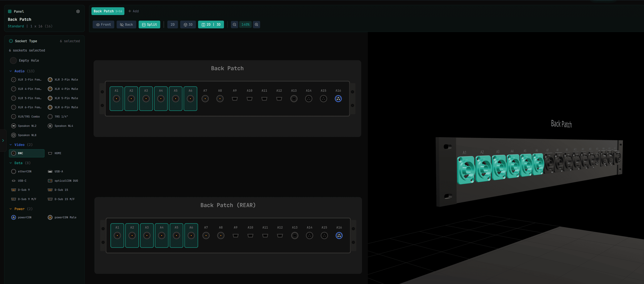
Task: Switch to Split front/back view
Action: (x=149, y=24)
